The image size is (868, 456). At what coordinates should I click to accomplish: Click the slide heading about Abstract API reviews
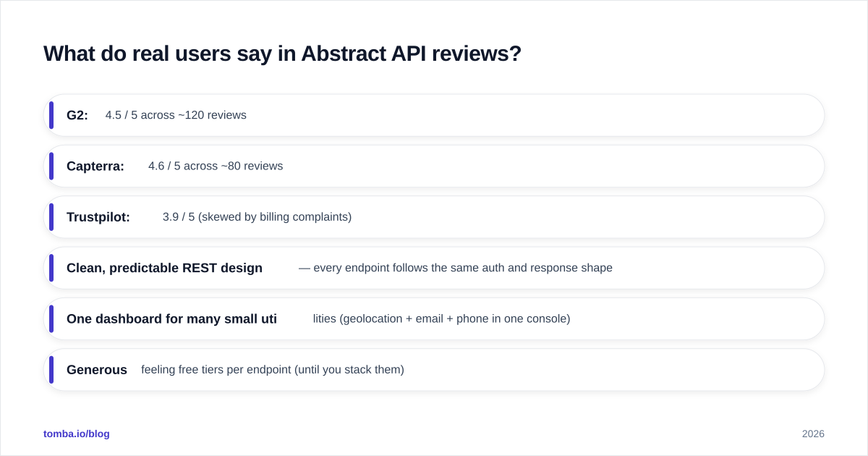(282, 54)
